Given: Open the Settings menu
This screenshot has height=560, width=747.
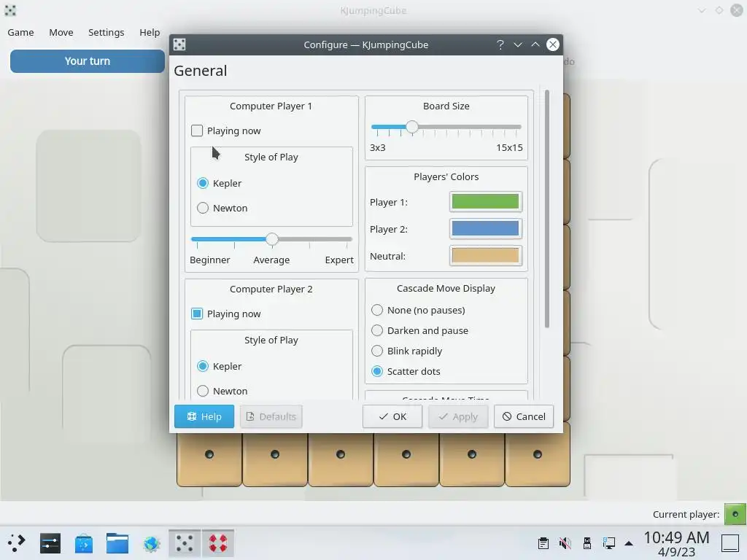Looking at the screenshot, I should [x=107, y=32].
